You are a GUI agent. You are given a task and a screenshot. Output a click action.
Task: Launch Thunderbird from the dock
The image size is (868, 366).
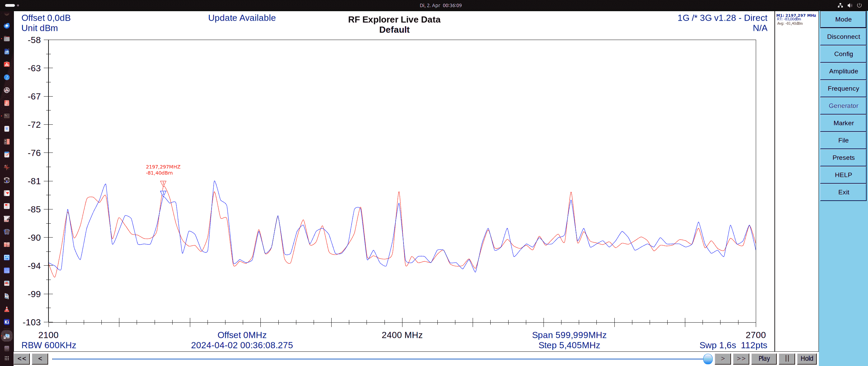point(7,26)
